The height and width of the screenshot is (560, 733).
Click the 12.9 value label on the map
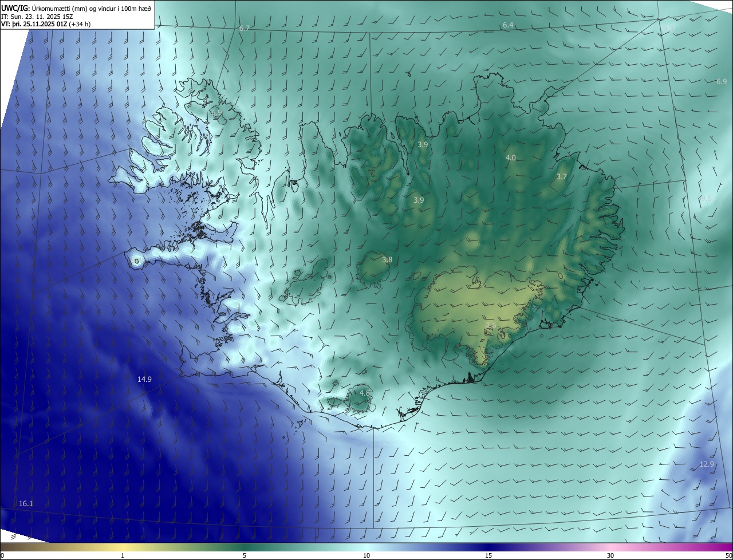707,464
